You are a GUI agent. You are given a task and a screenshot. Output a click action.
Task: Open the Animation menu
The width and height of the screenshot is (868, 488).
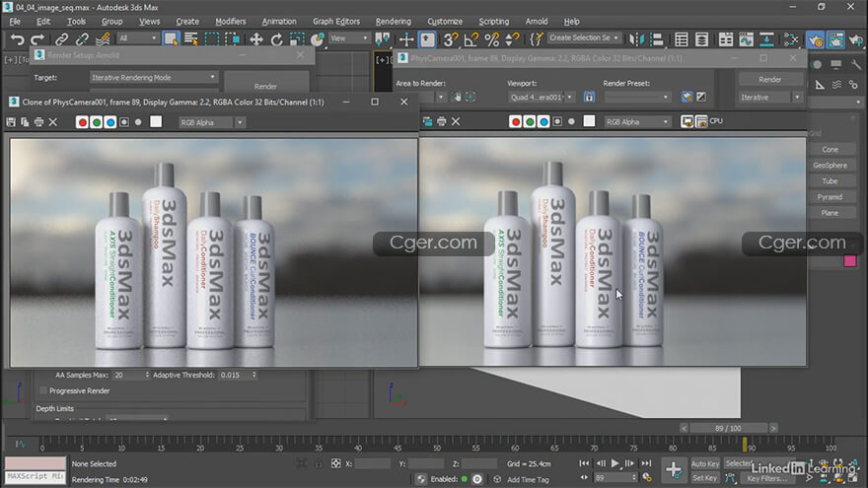(x=279, y=21)
